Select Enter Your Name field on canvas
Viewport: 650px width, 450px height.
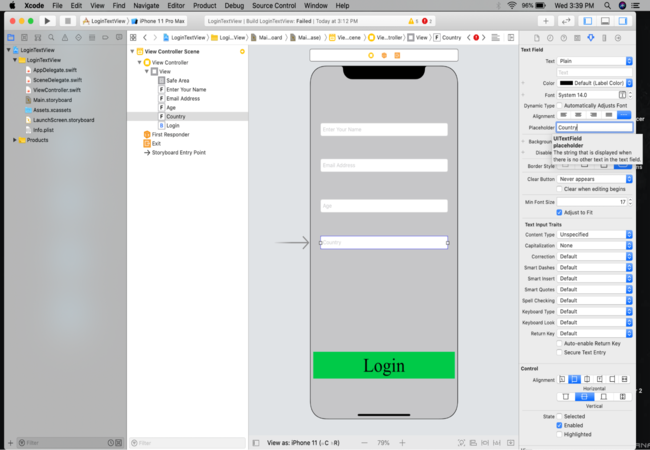click(x=384, y=129)
